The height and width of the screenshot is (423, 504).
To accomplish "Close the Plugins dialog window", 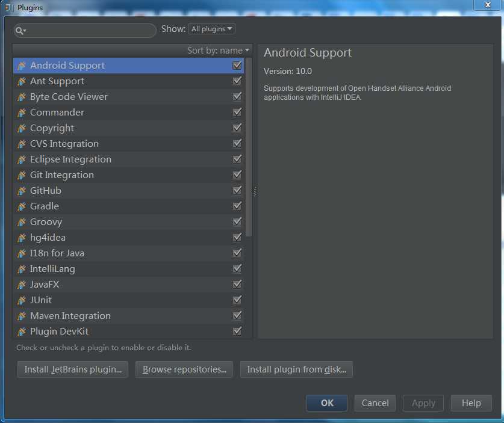I will tap(488, 5).
